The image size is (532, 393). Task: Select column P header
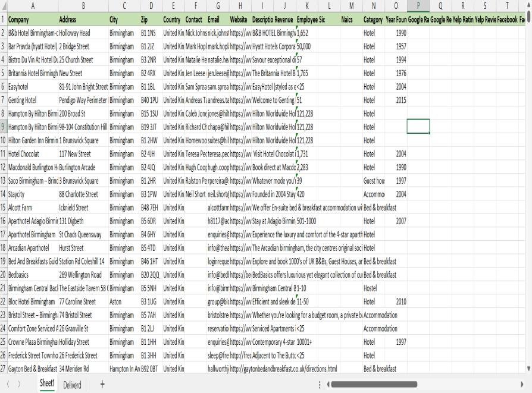coord(418,5)
